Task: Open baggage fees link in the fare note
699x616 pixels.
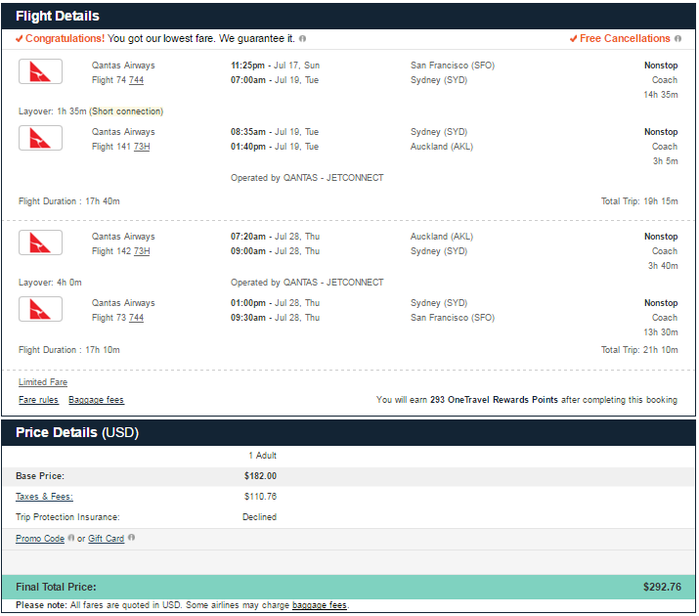Action: click(320, 605)
